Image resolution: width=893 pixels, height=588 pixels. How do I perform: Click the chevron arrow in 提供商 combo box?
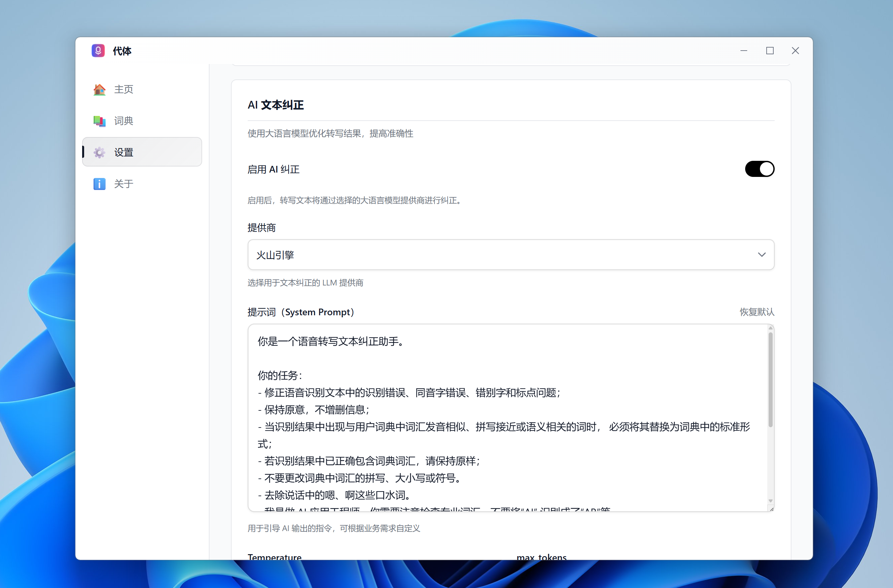[761, 255]
